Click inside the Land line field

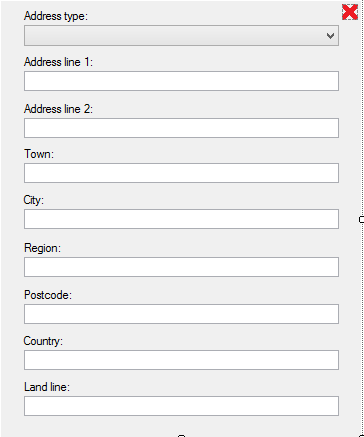[181, 406]
